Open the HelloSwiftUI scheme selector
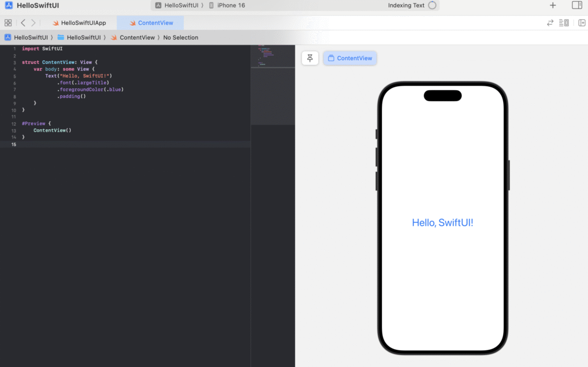 click(x=179, y=5)
